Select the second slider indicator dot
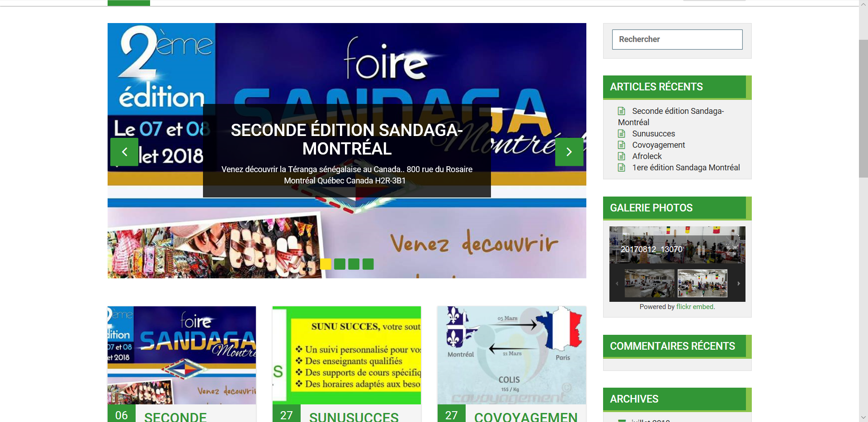868x422 pixels. click(x=340, y=264)
